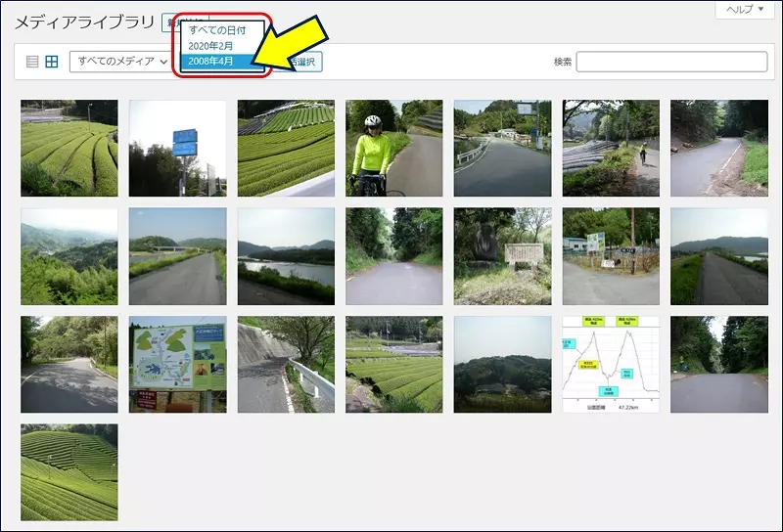Select tea field thumbnail in last row
The height and width of the screenshot is (532, 783).
click(x=69, y=472)
